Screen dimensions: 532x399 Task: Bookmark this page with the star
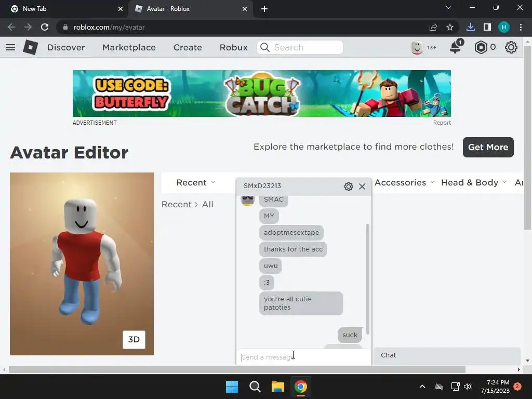pyautogui.click(x=450, y=27)
